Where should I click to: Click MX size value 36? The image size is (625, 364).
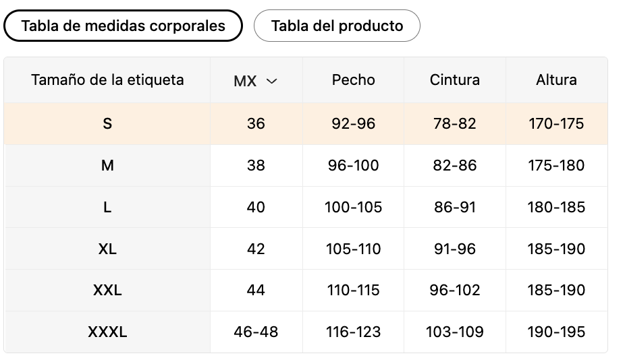[256, 124]
